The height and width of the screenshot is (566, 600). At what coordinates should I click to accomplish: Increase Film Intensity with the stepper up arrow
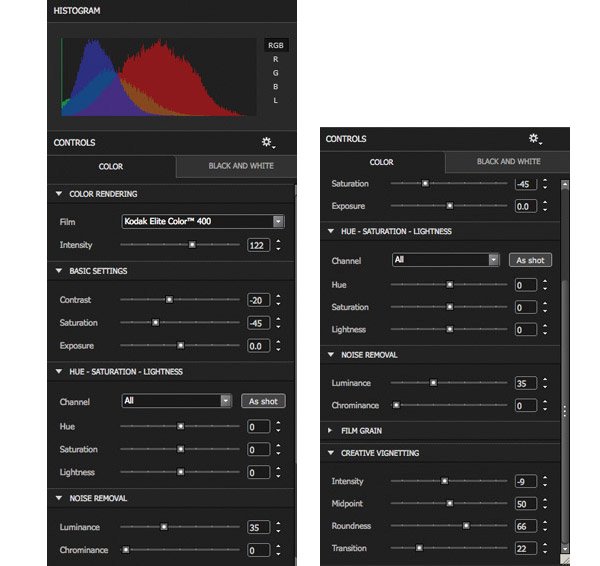point(278,241)
